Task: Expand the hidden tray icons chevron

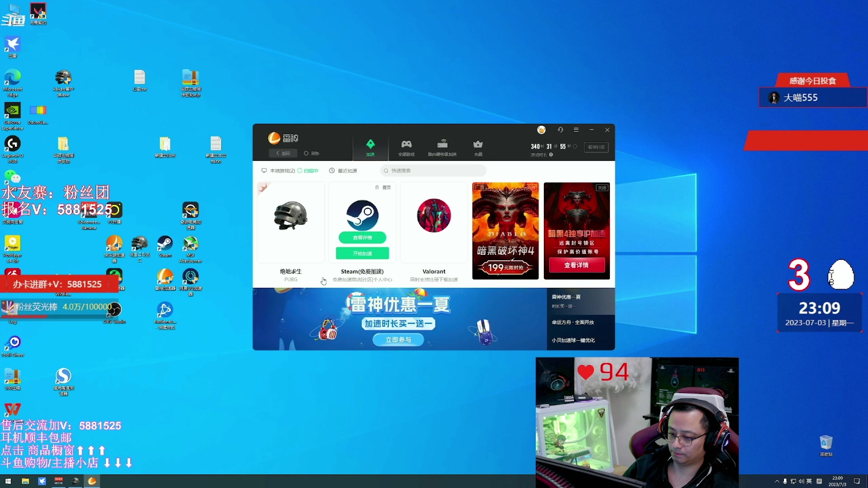Action: [x=777, y=481]
